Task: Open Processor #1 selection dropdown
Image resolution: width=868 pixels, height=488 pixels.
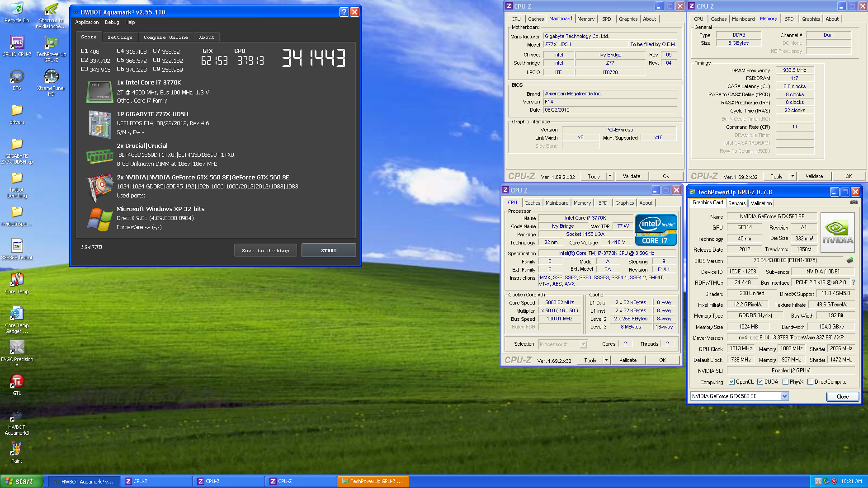Action: click(583, 344)
